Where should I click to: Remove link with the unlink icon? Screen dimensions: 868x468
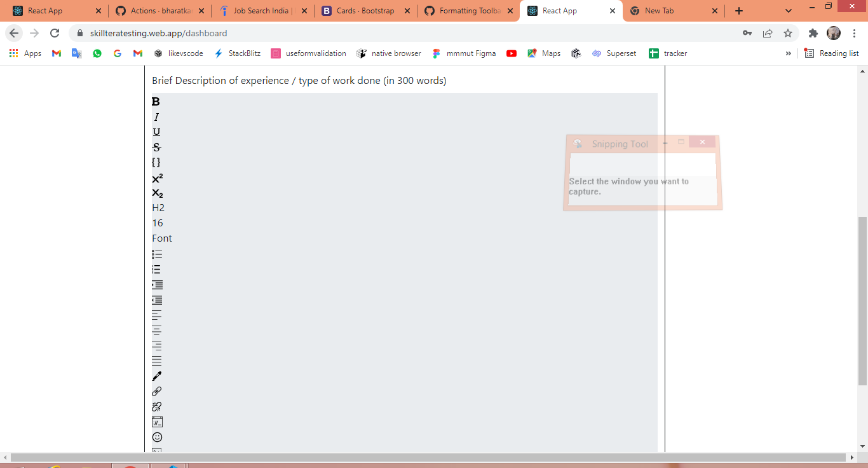pos(156,406)
